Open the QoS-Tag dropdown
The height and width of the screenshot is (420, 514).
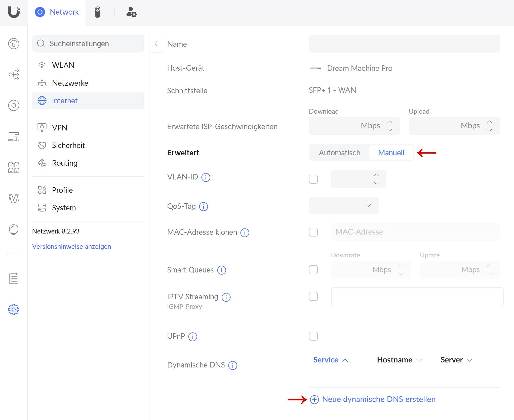[344, 206]
